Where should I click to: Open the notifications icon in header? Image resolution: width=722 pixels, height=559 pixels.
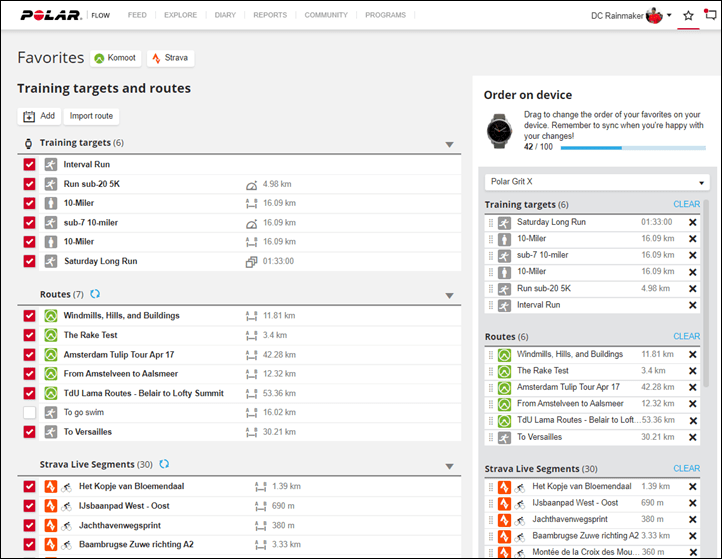tap(710, 14)
